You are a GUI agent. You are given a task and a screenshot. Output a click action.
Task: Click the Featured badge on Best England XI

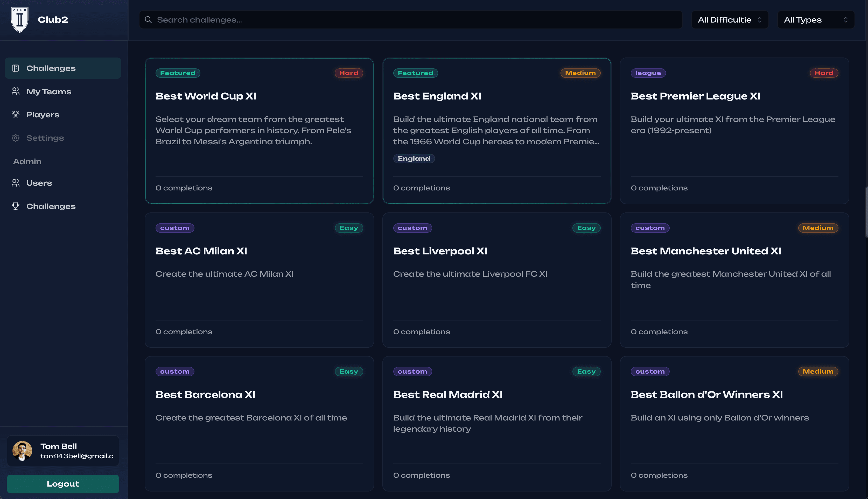415,73
